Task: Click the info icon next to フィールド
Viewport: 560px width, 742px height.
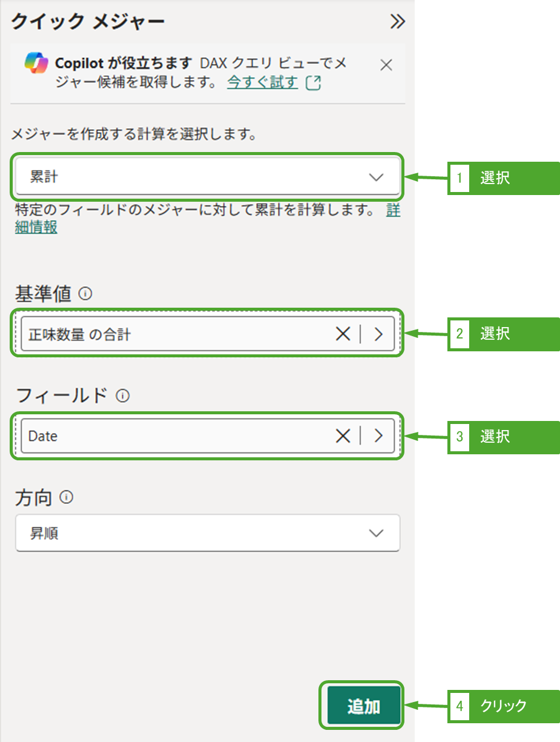Action: pyautogui.click(x=122, y=396)
